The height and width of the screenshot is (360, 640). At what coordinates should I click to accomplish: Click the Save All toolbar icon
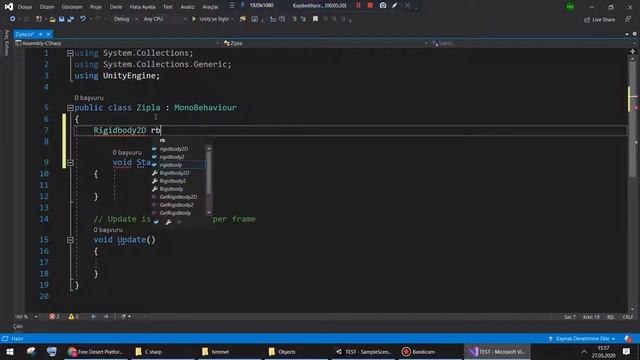point(71,19)
